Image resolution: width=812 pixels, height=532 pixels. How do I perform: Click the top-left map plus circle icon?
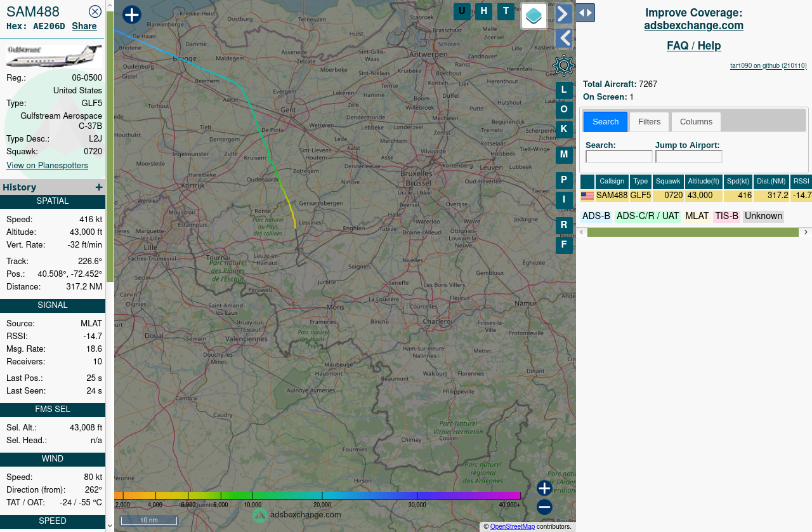click(x=131, y=15)
